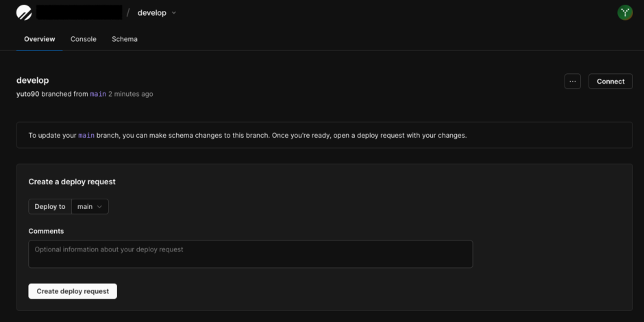
Task: Click the "Deploy to" label
Action: tap(50, 206)
